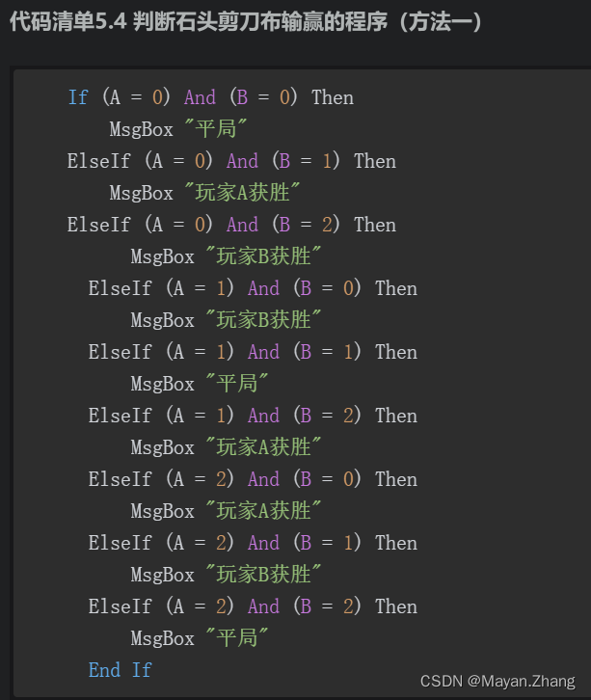Click MsgBox "玩家A获胜" under ElseIf (A = 2) And (B = 0)
591x700 pixels.
226,511
